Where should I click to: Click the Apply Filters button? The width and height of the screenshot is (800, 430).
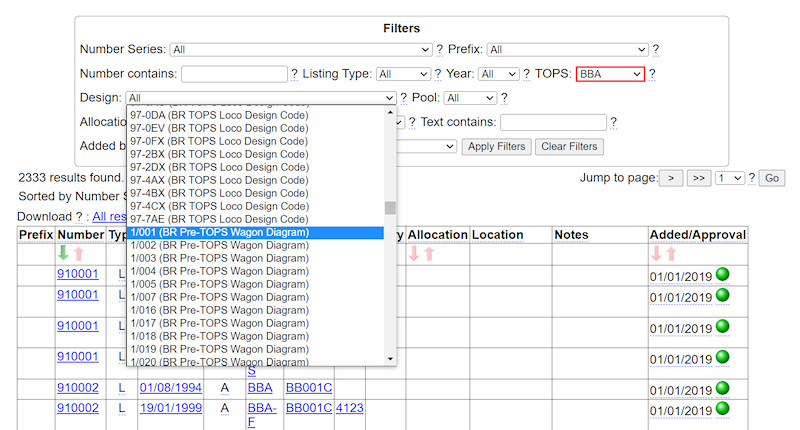click(496, 147)
